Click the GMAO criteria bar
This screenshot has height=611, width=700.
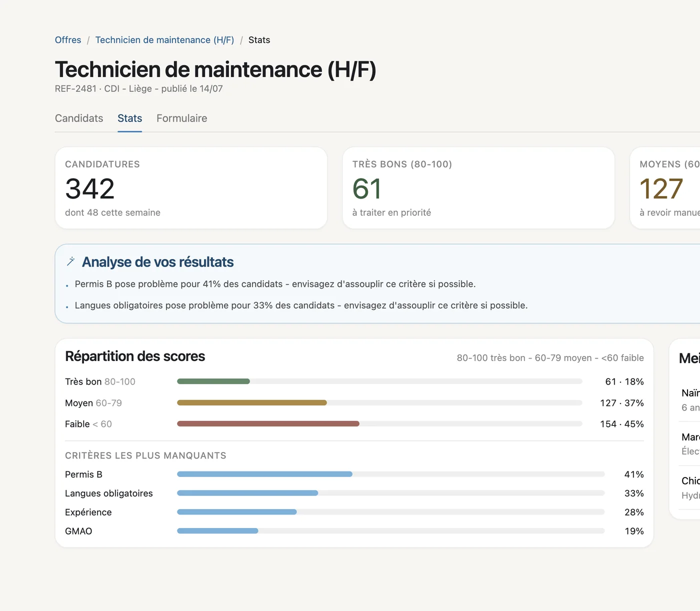tap(391, 531)
